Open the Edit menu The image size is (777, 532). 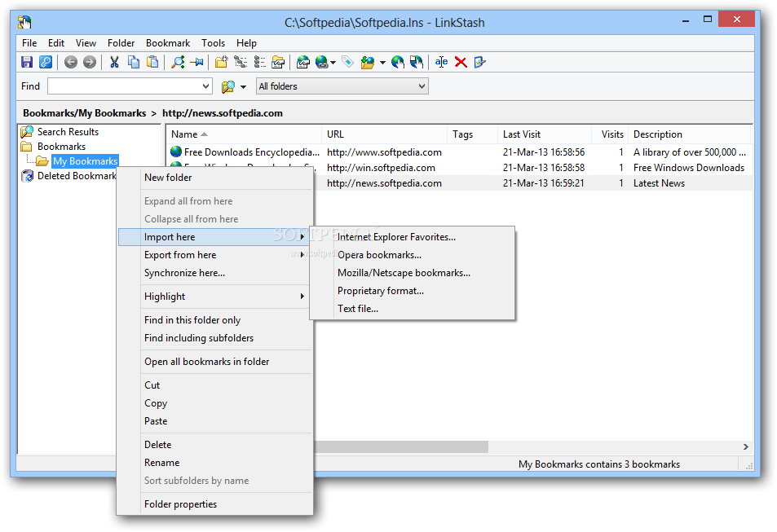[x=56, y=43]
